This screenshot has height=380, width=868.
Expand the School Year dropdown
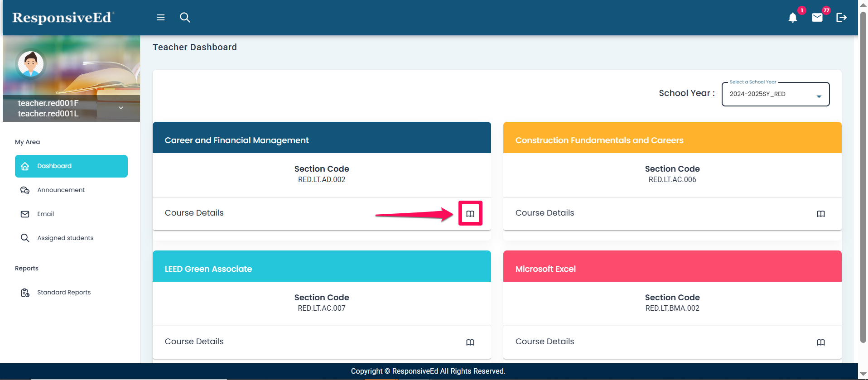[x=775, y=94]
